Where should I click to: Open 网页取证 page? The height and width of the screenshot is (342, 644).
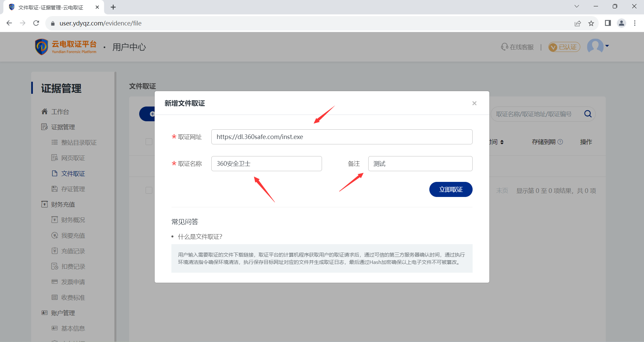[73, 158]
